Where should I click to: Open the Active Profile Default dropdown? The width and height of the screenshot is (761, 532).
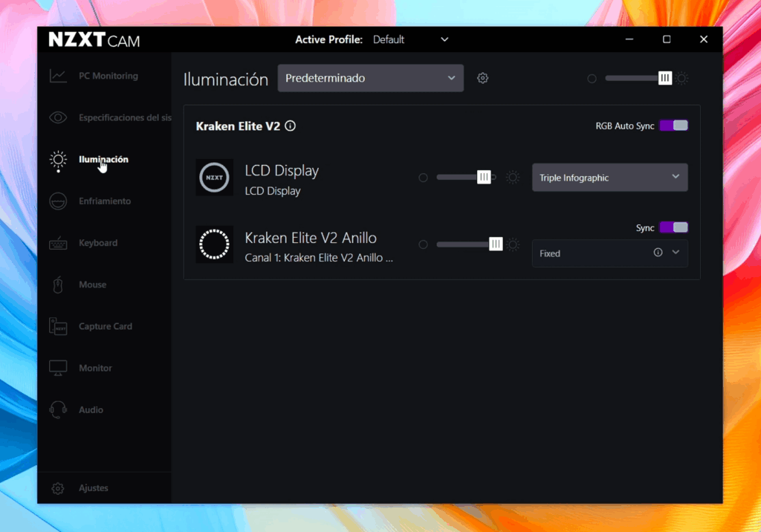(410, 39)
